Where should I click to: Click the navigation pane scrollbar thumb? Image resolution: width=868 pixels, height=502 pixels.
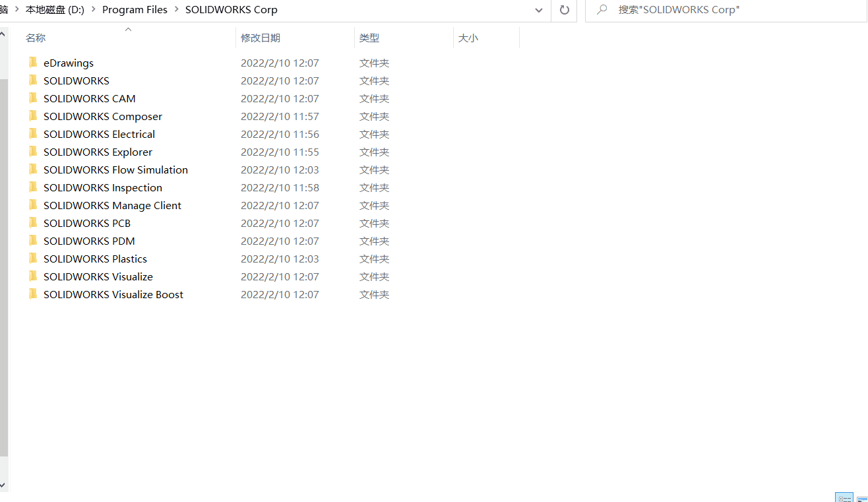click(x=4, y=267)
